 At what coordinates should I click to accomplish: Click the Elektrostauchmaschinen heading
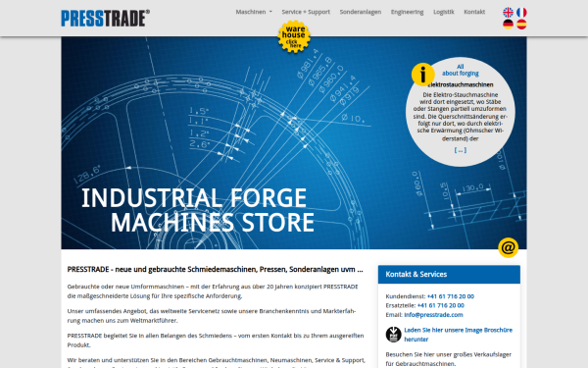[461, 84]
